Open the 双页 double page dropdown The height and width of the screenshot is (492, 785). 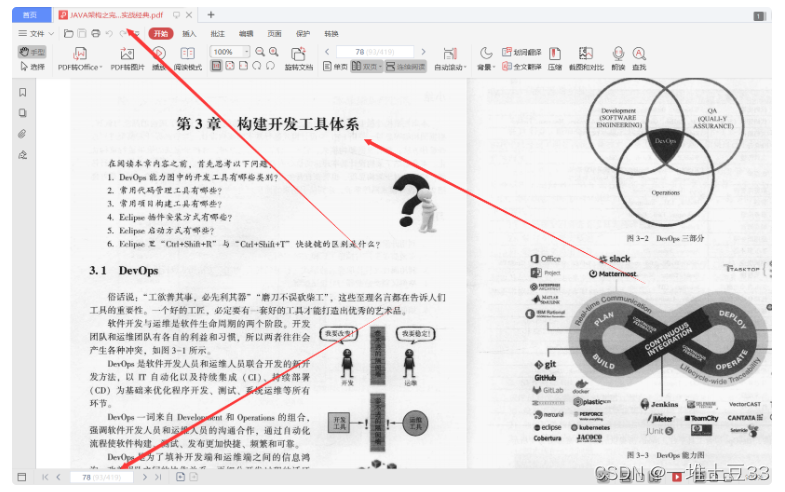tap(367, 66)
